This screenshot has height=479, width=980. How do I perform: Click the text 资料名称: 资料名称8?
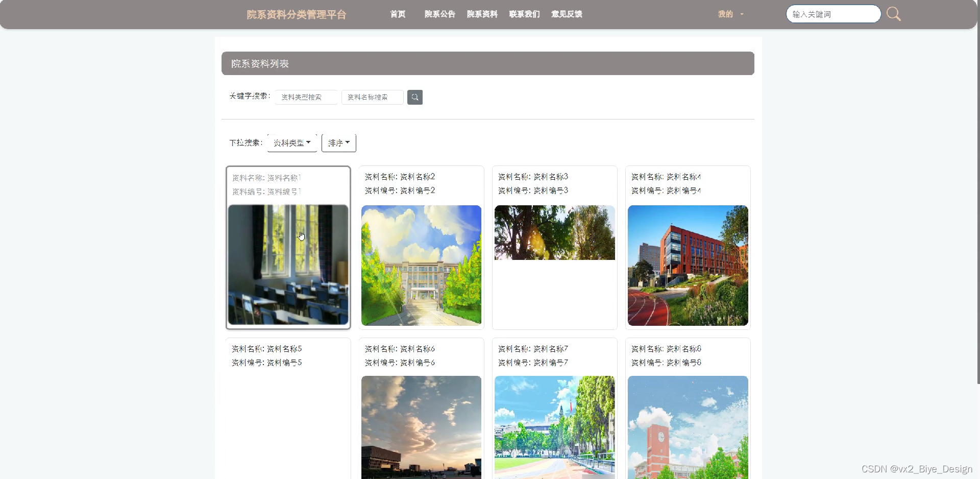[x=666, y=349]
